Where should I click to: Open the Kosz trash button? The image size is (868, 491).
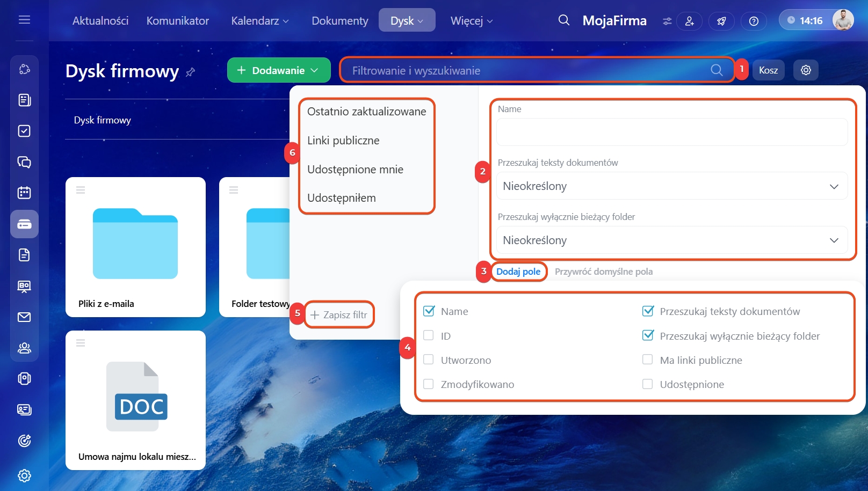tap(769, 70)
